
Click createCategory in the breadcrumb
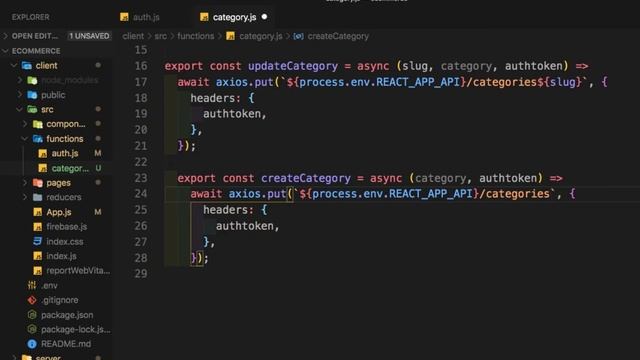(x=338, y=36)
